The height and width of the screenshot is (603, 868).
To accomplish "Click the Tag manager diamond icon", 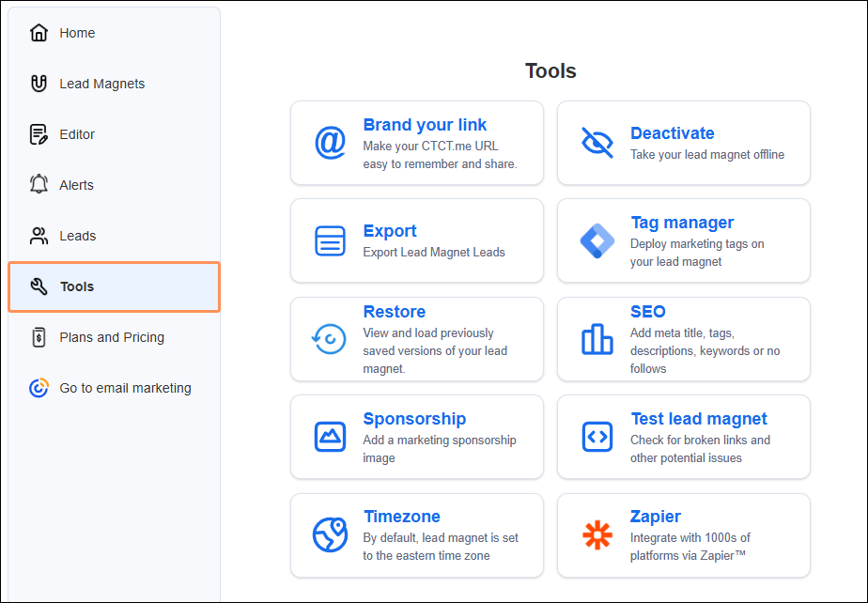I will 597,241.
